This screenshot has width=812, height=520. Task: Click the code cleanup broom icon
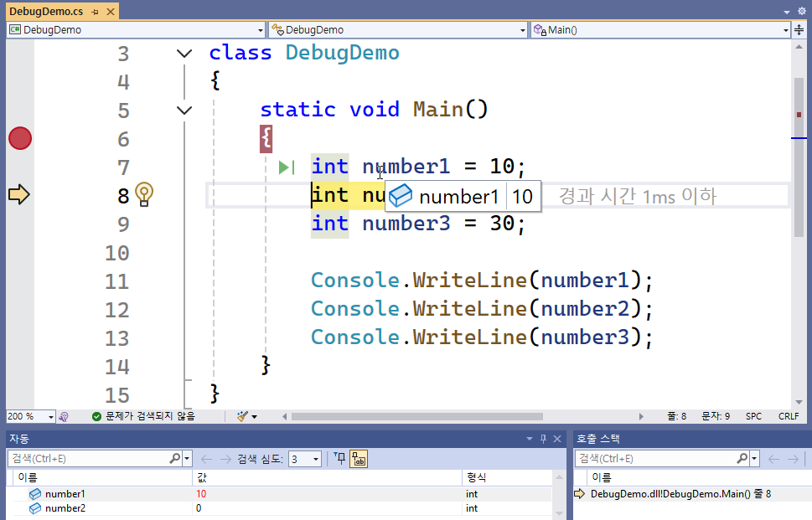[x=243, y=416]
